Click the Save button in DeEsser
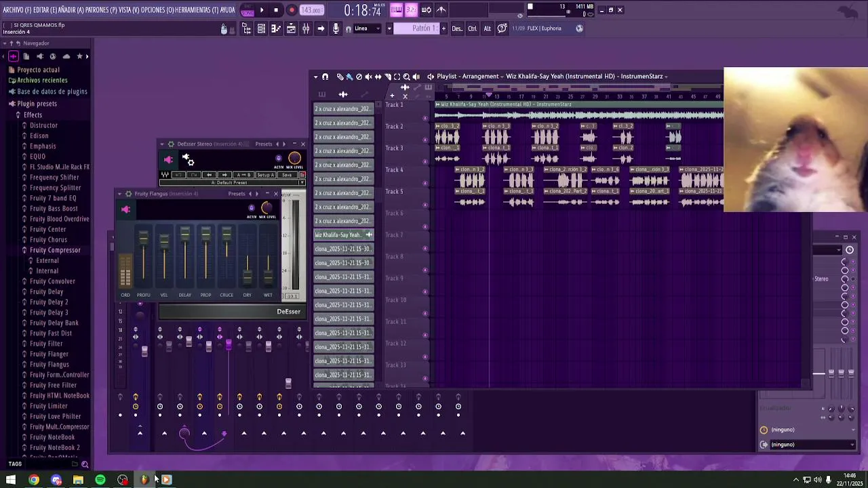Viewport: 868px width, 488px height. (287, 175)
